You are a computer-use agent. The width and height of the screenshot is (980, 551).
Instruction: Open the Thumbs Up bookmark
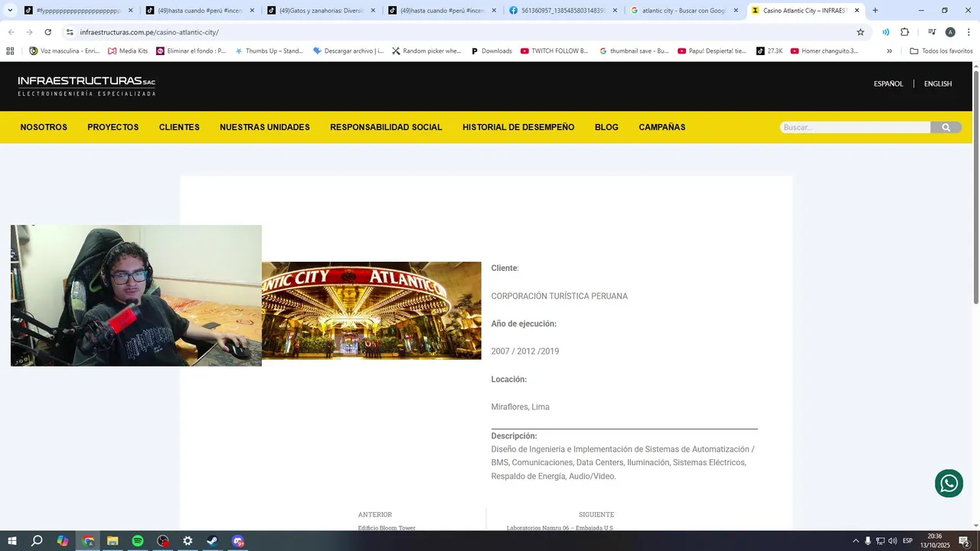[269, 51]
